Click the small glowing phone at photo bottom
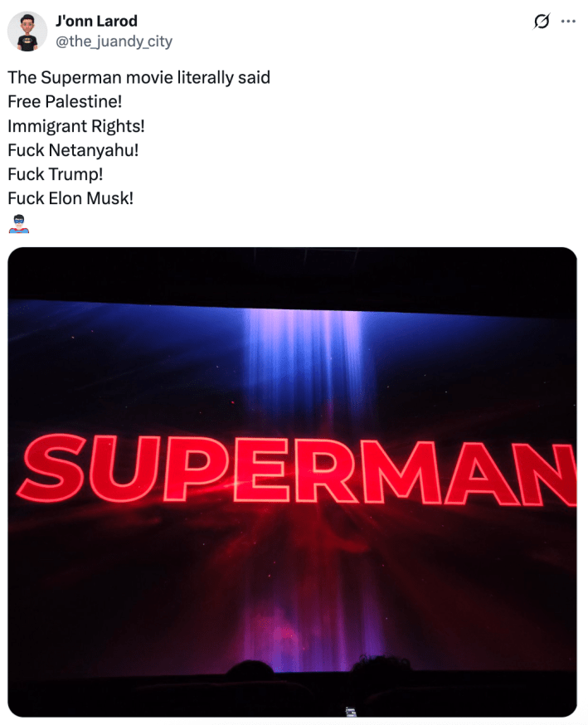The image size is (588, 725). 350,712
